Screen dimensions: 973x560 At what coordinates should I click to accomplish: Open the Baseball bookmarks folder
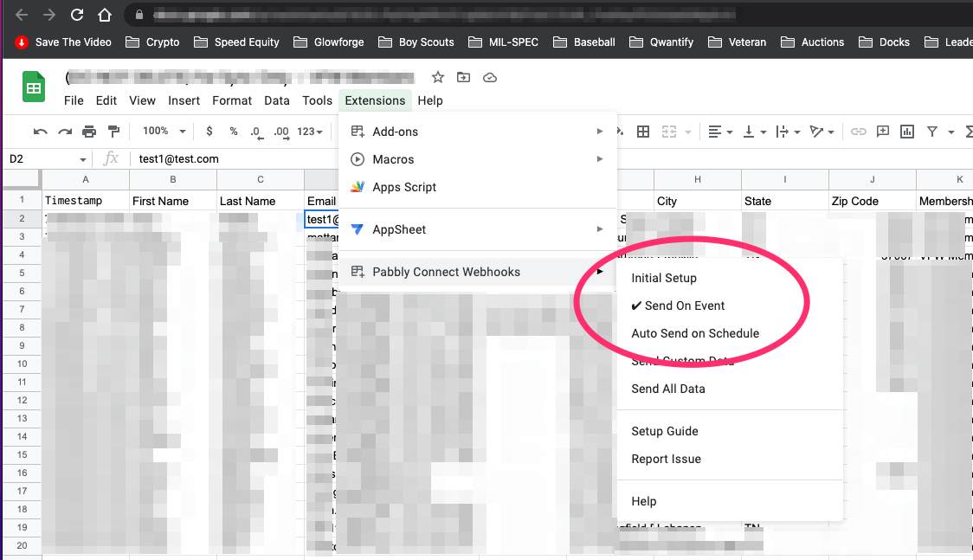(584, 42)
